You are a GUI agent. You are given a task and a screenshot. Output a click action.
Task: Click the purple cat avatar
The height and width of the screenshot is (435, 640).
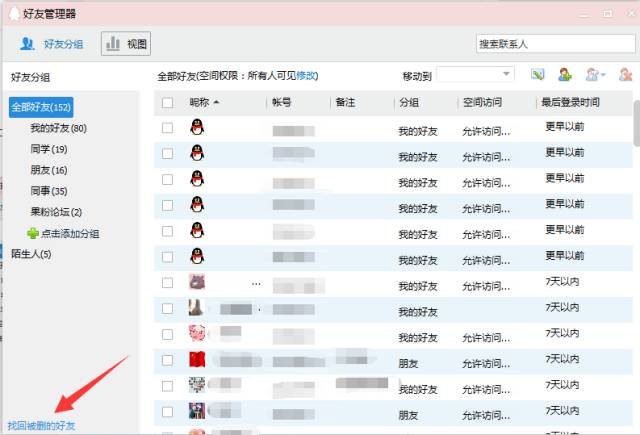(197, 282)
